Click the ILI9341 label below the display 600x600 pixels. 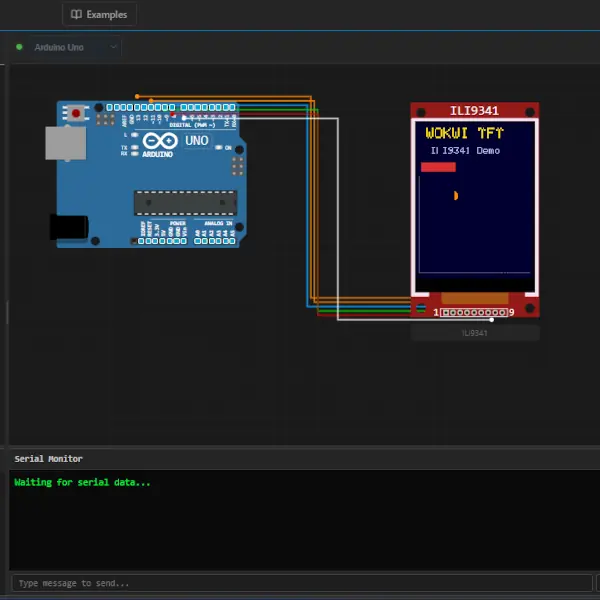[x=475, y=332]
